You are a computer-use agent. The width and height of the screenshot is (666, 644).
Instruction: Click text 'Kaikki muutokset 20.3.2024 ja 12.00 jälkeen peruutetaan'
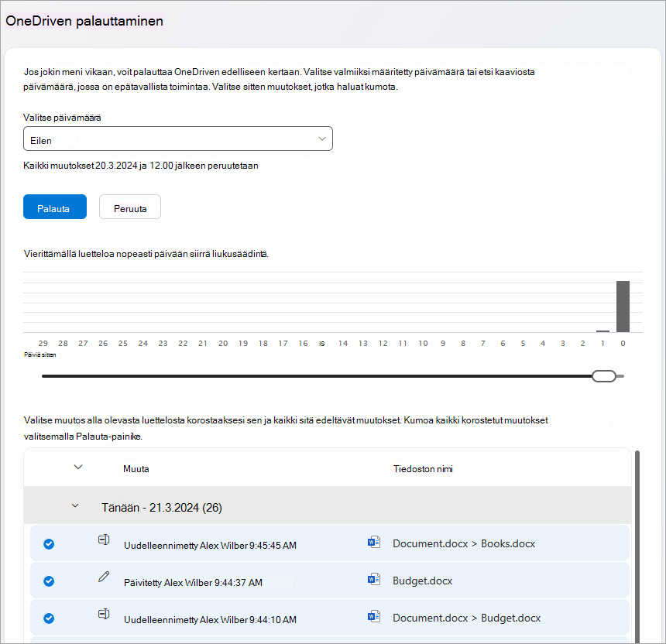(141, 166)
